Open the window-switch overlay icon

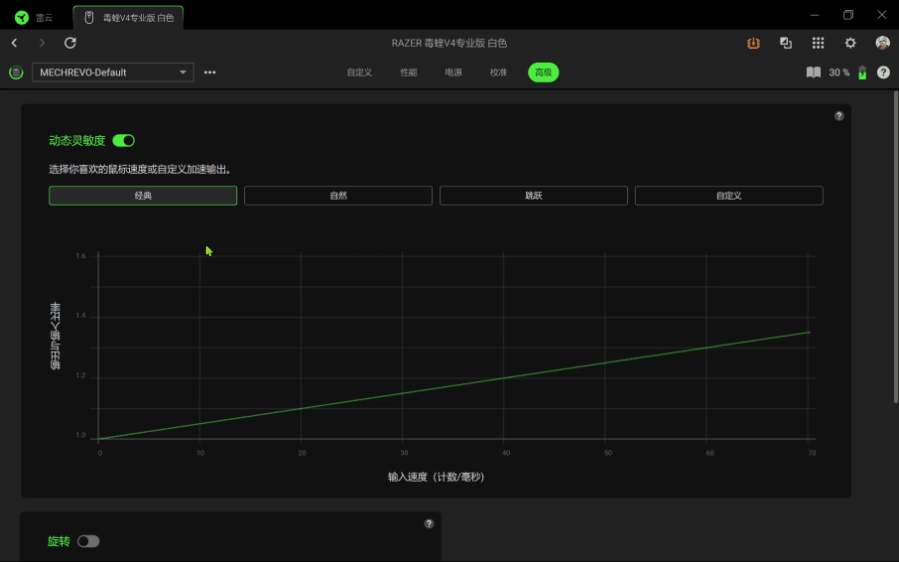785,43
